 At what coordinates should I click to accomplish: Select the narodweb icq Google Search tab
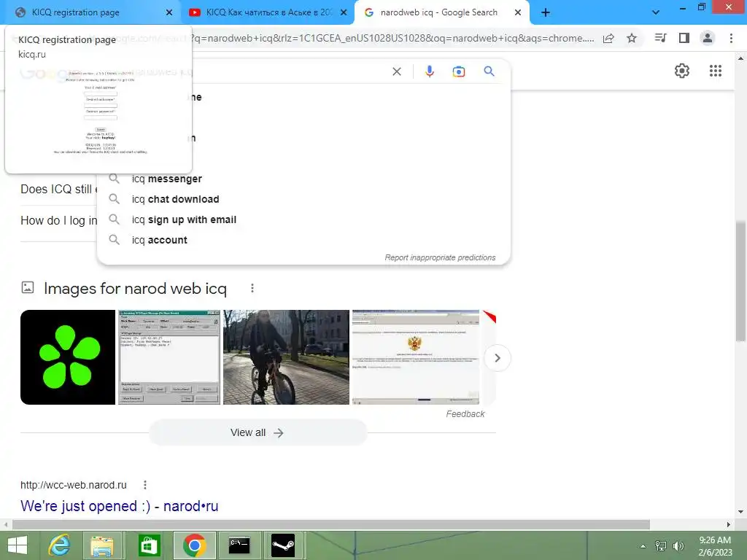tap(438, 12)
